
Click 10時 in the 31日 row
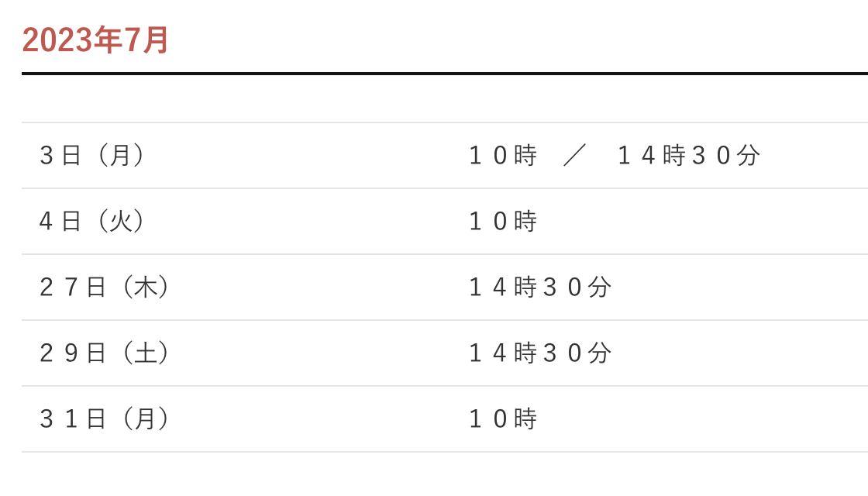503,419
